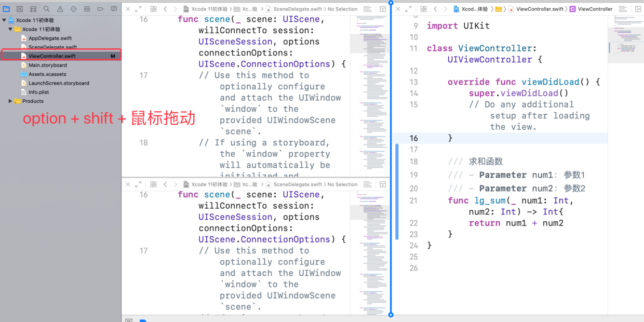The image size is (644, 322).
Task: Close the top-left SceneDelegate editor pane
Action: coord(128,9)
